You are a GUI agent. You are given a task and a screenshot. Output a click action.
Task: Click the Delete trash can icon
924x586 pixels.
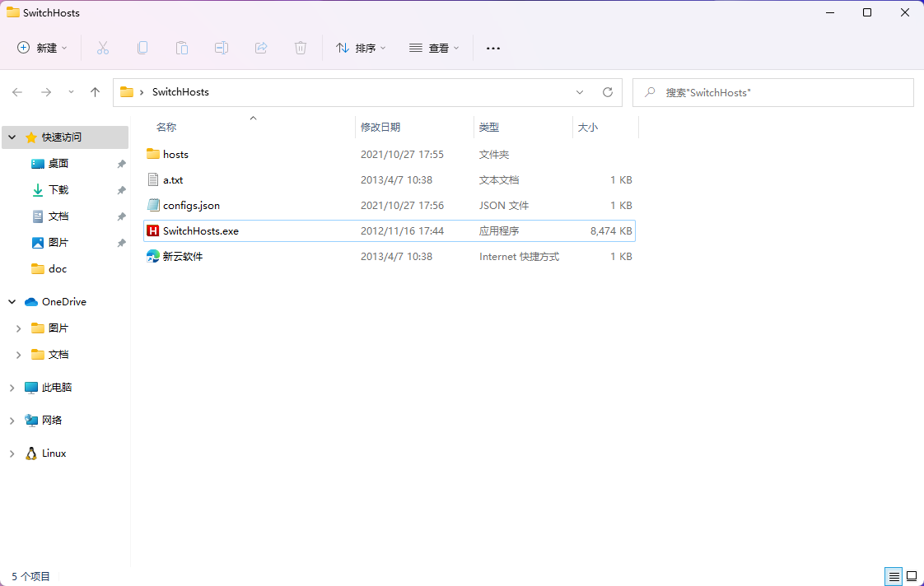[x=300, y=48]
